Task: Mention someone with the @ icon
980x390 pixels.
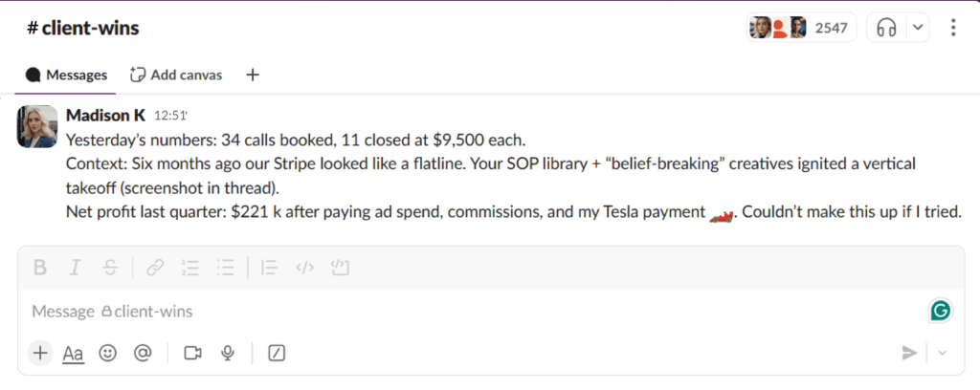Action: 144,353
